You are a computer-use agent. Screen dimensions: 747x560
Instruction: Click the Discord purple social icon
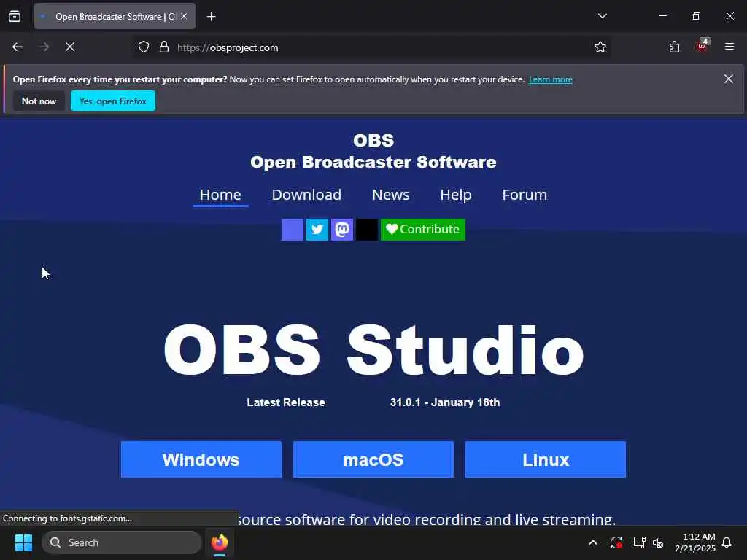[293, 230]
